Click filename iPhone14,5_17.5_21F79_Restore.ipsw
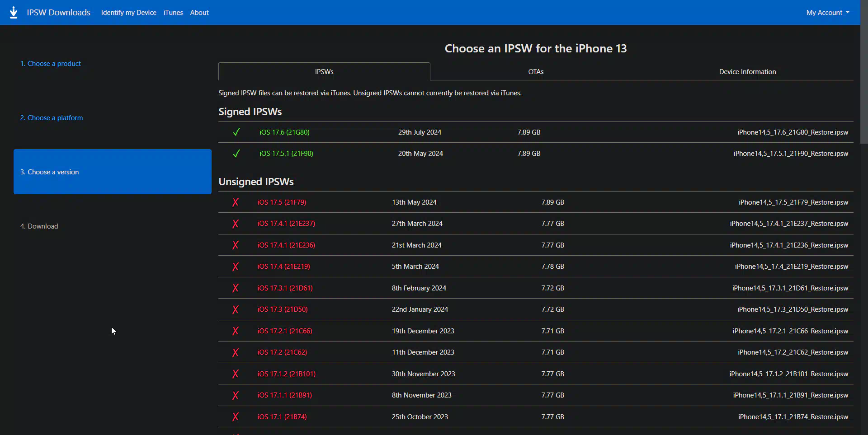Screen dimensions: 868x435 [793, 202]
